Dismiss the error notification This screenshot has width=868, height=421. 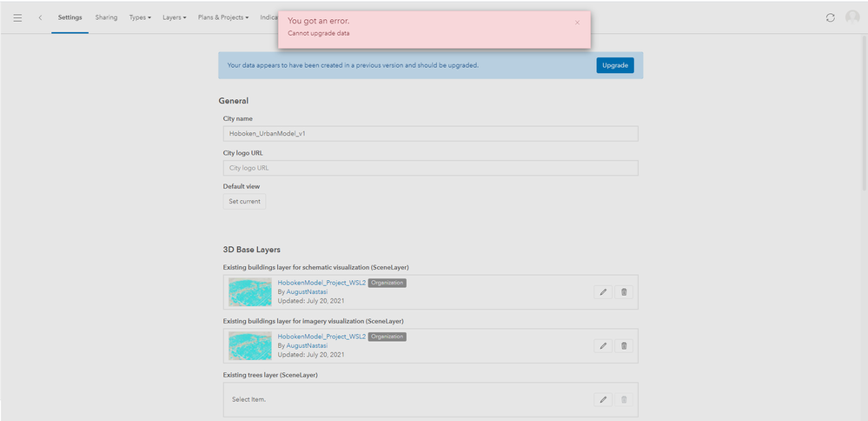(x=577, y=23)
